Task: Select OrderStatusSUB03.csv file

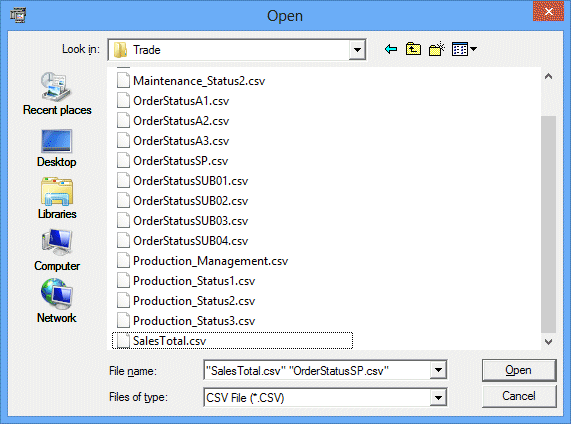Action: click(190, 221)
